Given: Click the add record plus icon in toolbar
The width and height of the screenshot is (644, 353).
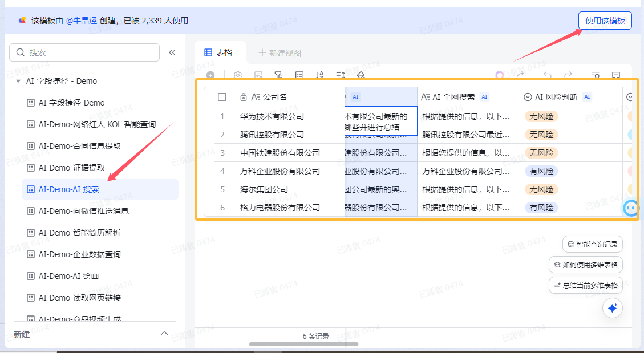Looking at the screenshot, I should pyautogui.click(x=210, y=75).
